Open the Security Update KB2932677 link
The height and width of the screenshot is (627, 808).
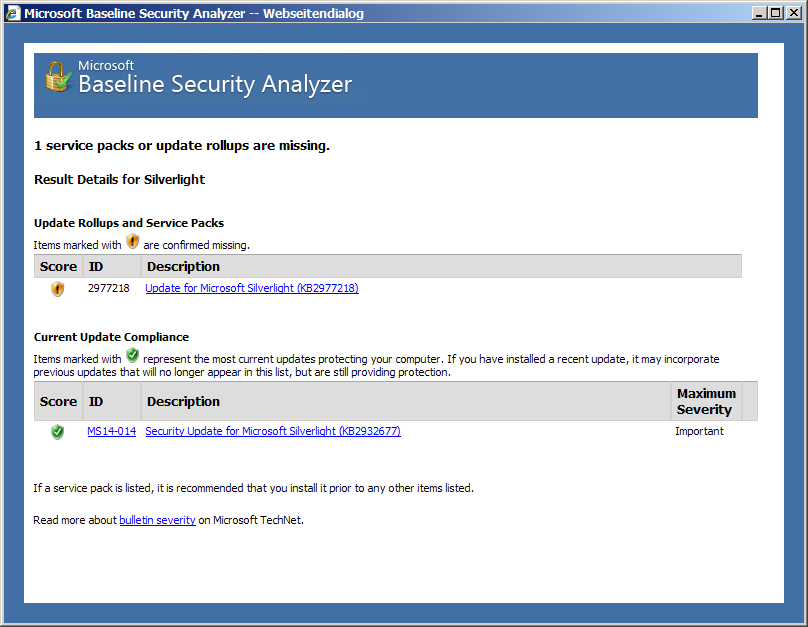(273, 432)
